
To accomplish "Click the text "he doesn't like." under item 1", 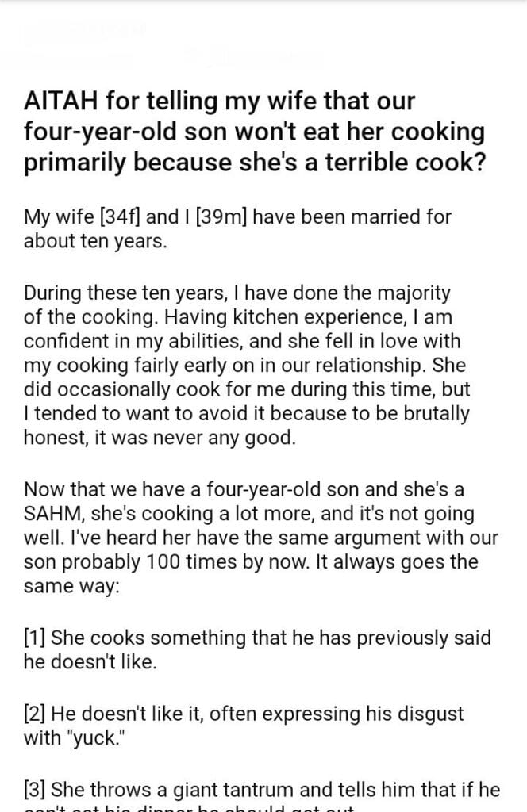I will click(90, 663).
